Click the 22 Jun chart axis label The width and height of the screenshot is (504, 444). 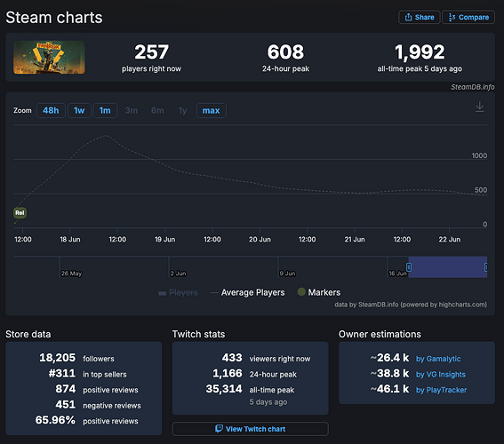click(x=450, y=240)
